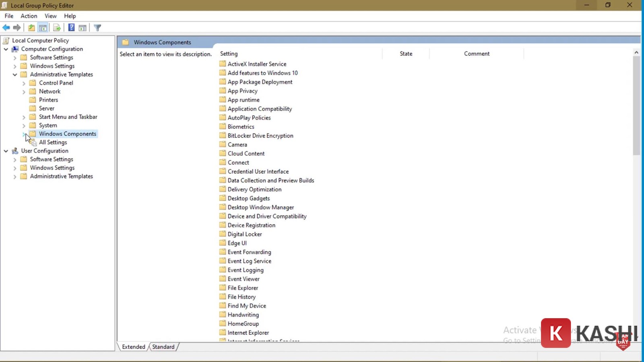Open the BitLocker Drive Encryption folder
The image size is (644, 362).
260,136
